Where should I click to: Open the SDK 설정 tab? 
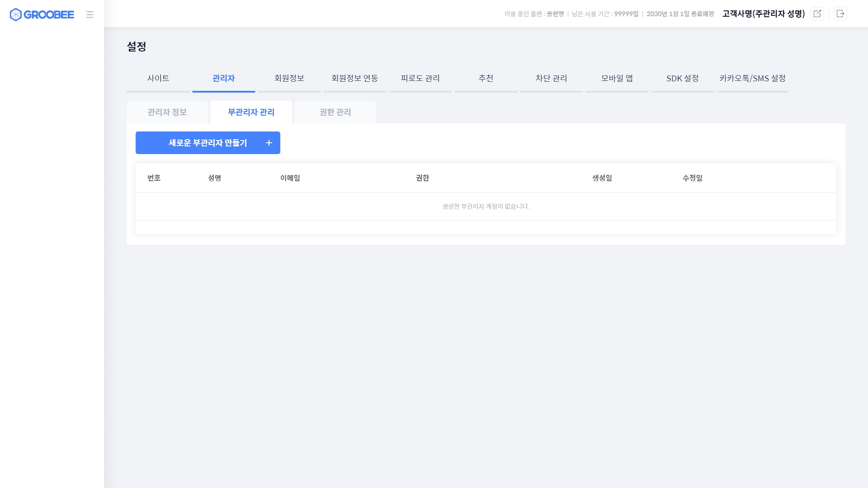coord(683,79)
